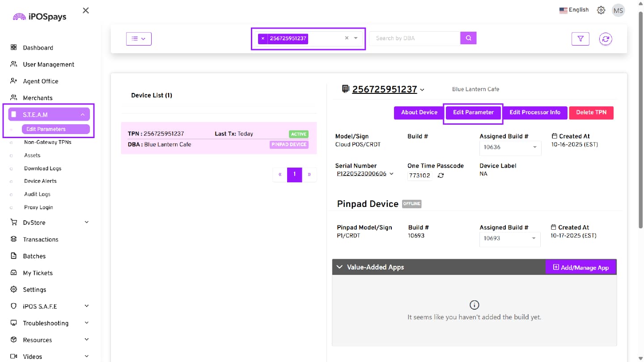This screenshot has height=362, width=644.
Task: Focus the Search by DBA field
Action: [414, 38]
